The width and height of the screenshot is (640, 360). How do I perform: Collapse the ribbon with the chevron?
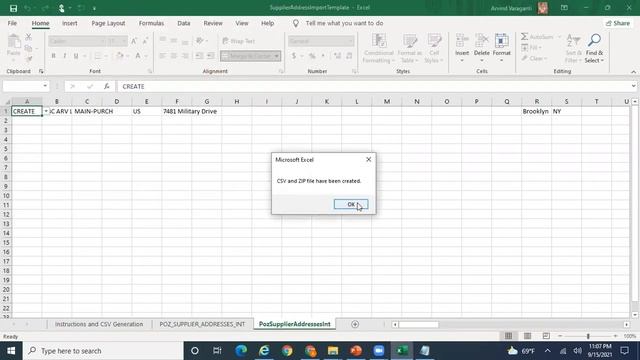(633, 72)
